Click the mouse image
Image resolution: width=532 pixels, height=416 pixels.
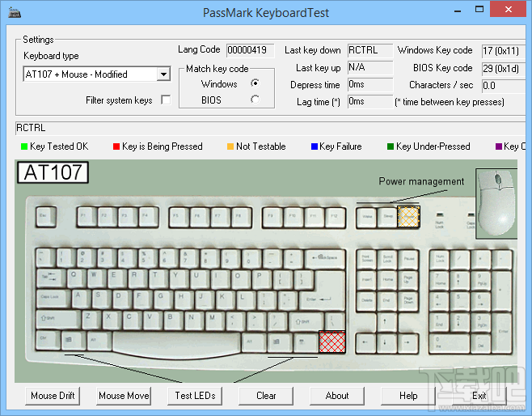click(496, 203)
